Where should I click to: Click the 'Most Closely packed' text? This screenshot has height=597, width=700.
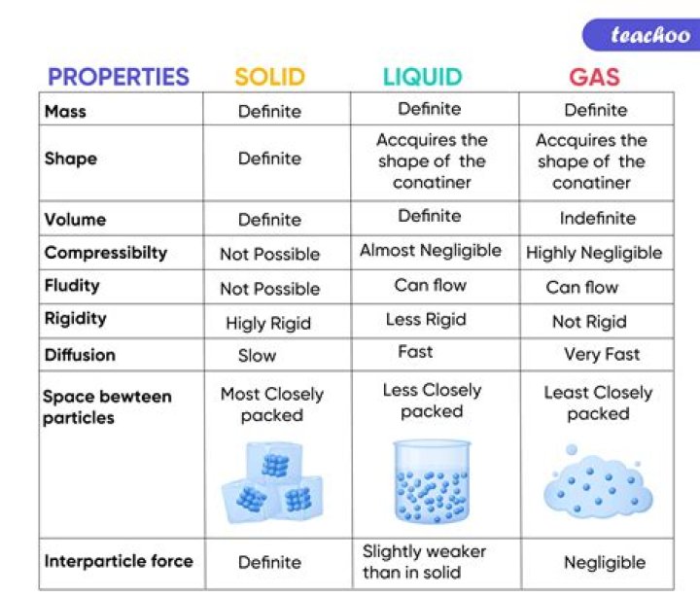pyautogui.click(x=271, y=404)
